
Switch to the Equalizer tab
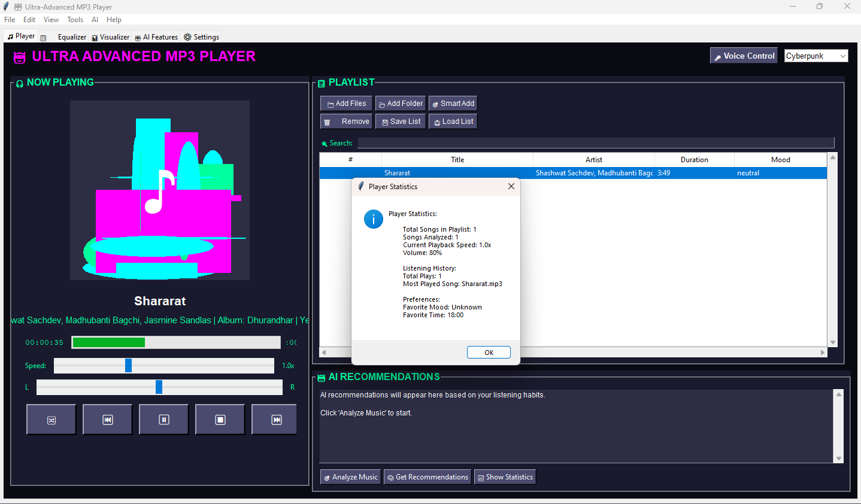pyautogui.click(x=71, y=37)
